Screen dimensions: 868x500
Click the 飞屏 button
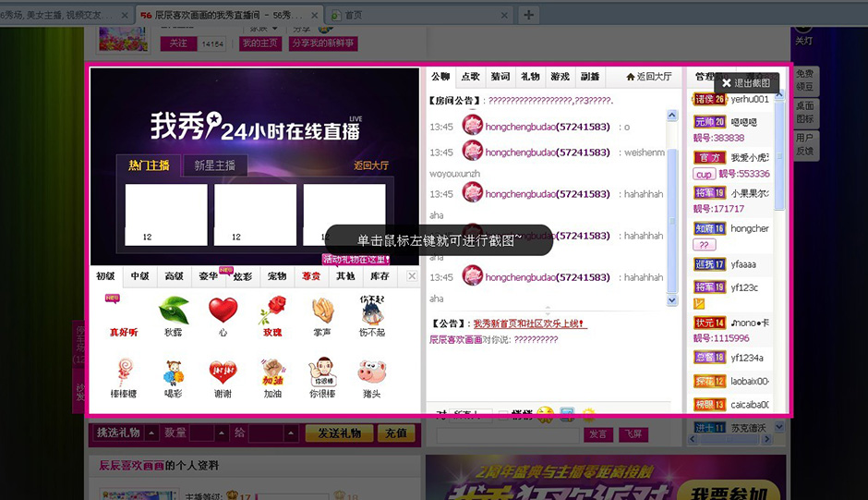[x=633, y=434]
